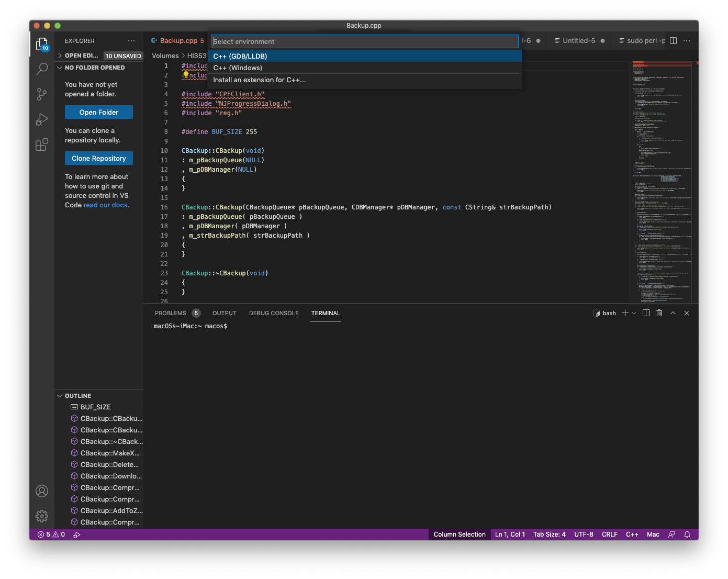Open the notifications bell
Image resolution: width=728 pixels, height=579 pixels.
point(687,535)
